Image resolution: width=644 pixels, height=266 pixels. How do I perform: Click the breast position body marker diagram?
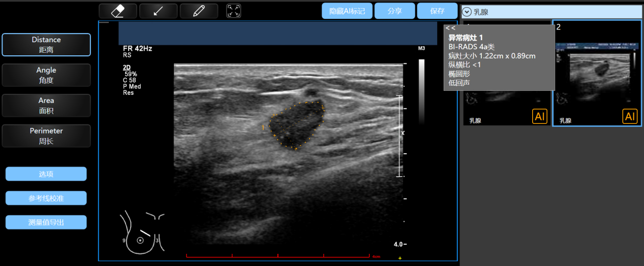142,233
